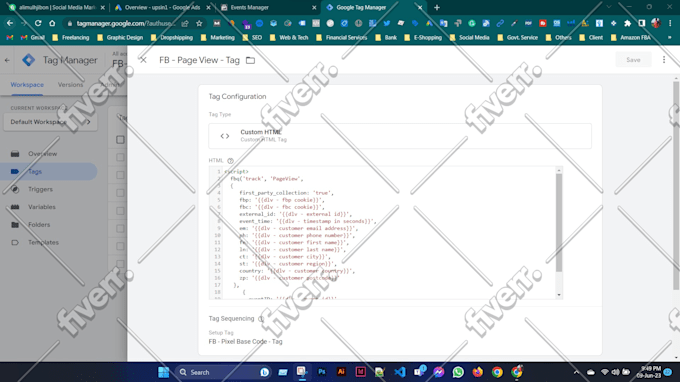This screenshot has width=680, height=382.
Task: Switch to the Overview - Google Ads browser tab
Action: (x=162, y=7)
